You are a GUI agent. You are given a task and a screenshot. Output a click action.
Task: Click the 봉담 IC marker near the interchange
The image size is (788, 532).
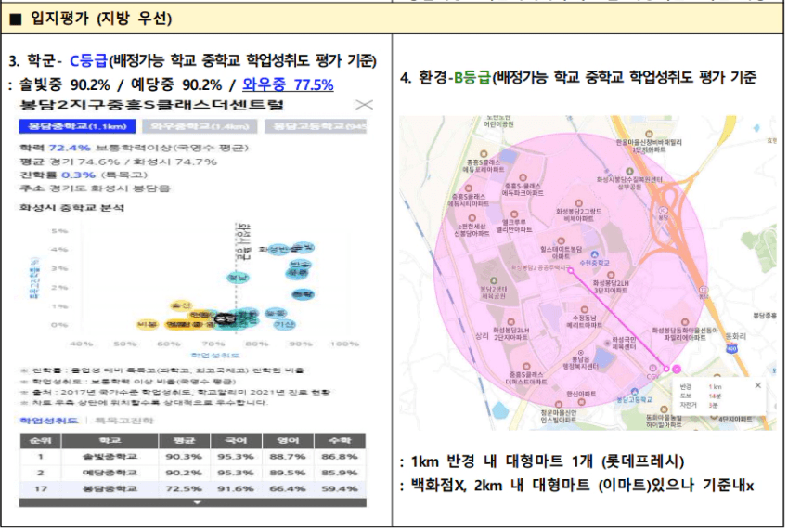click(x=663, y=211)
